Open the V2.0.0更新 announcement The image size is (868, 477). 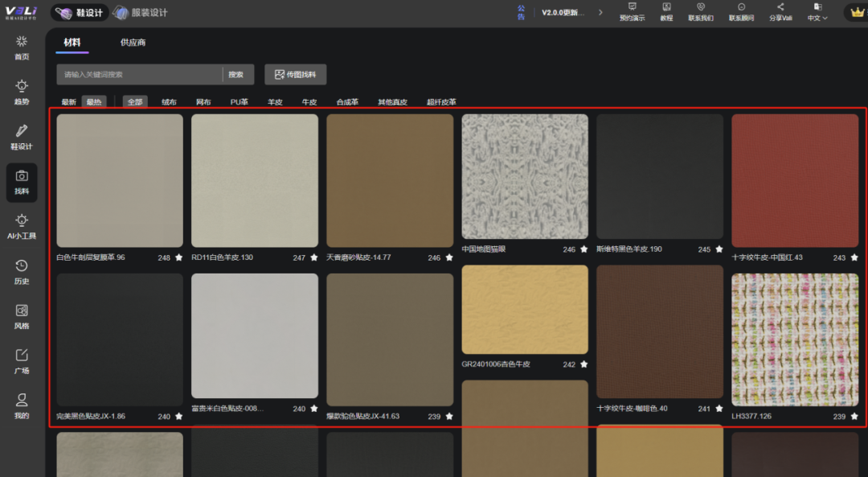[563, 12]
